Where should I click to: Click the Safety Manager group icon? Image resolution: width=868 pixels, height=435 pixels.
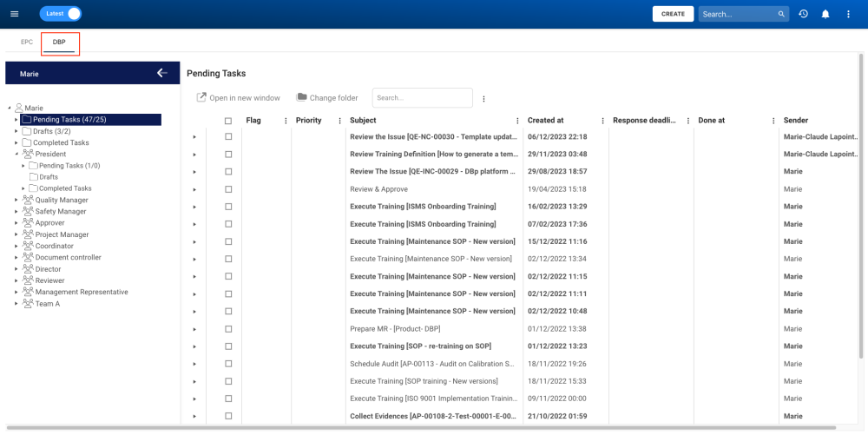[x=28, y=211]
